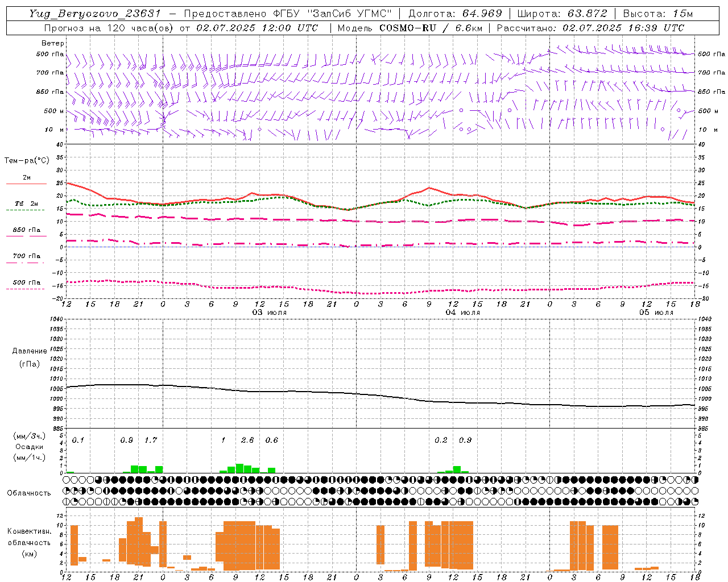This screenshot has height=582, width=728.
Task: Click the 700 гПа entry in temperature legend
Action: 27,256
